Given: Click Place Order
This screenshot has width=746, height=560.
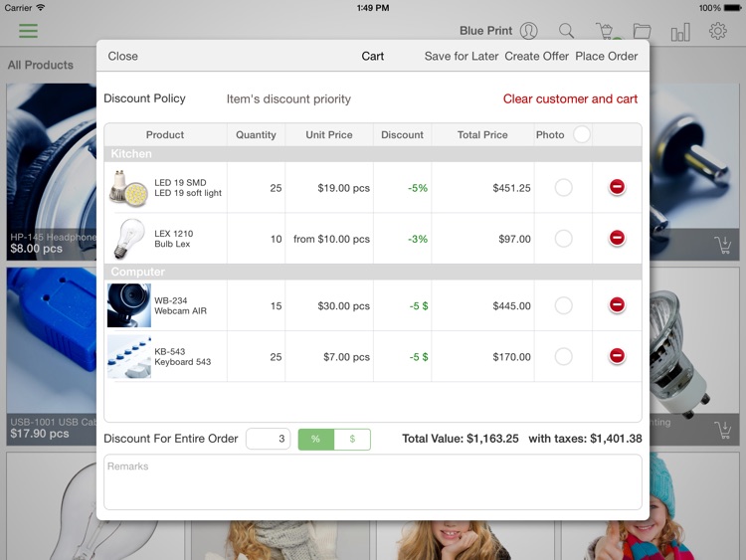Looking at the screenshot, I should (x=606, y=56).
